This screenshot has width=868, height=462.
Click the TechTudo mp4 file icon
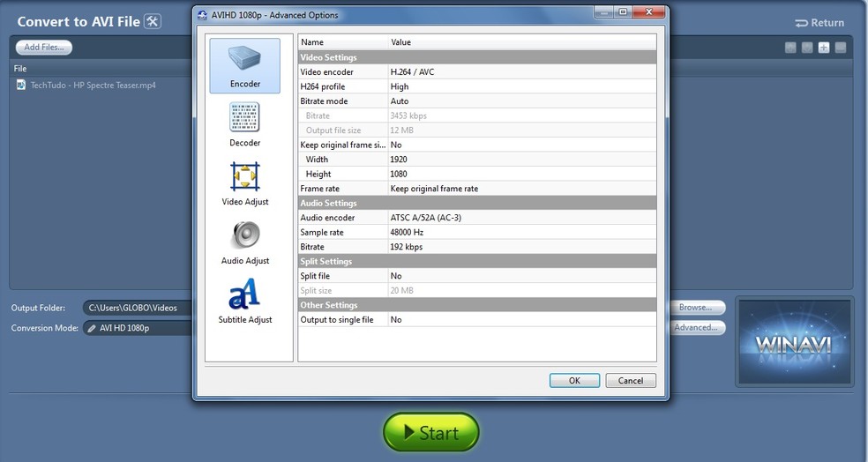click(x=21, y=85)
